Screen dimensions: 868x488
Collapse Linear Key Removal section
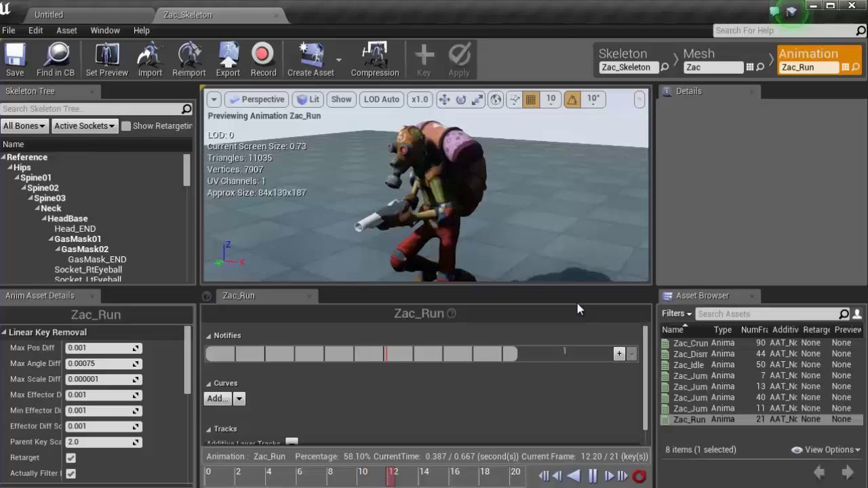click(4, 333)
